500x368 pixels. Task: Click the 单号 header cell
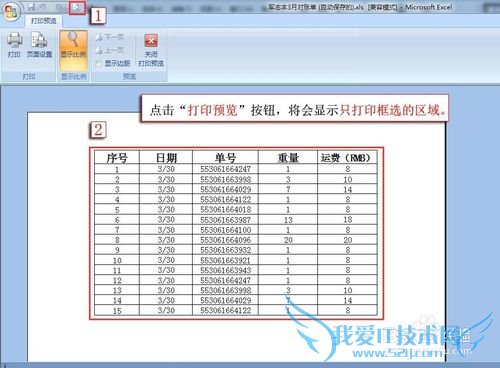click(x=225, y=157)
